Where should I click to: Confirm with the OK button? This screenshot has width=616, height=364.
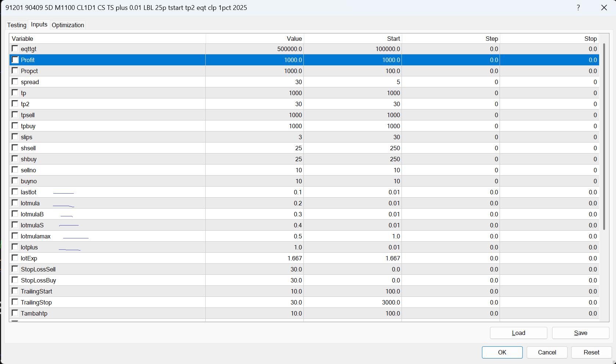pyautogui.click(x=502, y=352)
